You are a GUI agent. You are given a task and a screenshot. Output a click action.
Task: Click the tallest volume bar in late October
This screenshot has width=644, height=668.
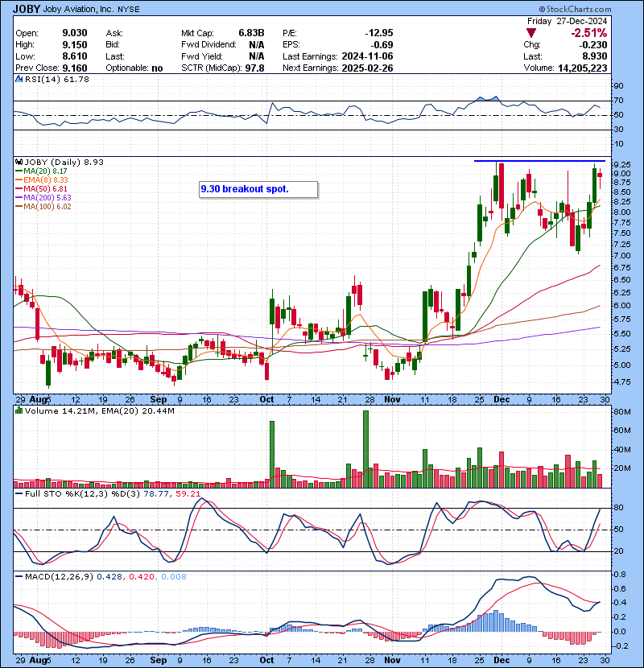point(365,449)
